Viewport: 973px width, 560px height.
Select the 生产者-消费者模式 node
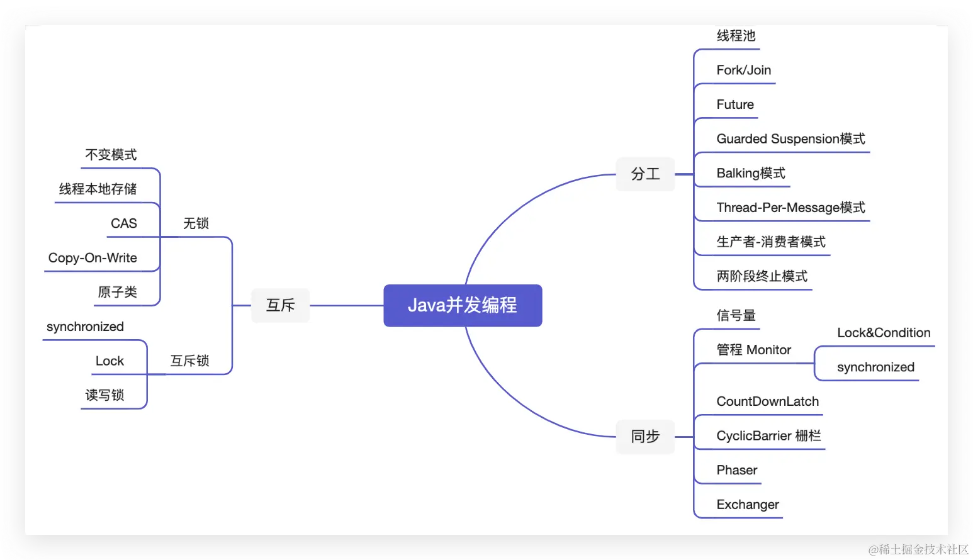pos(771,242)
